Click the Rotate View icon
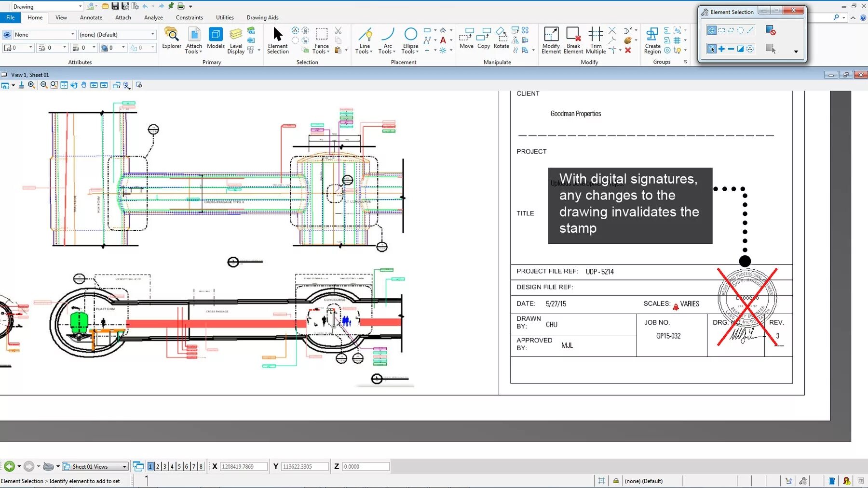 74,85
